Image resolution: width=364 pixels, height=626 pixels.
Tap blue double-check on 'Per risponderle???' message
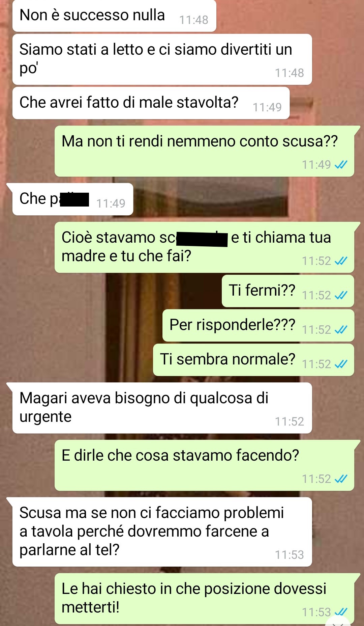pos(341,330)
